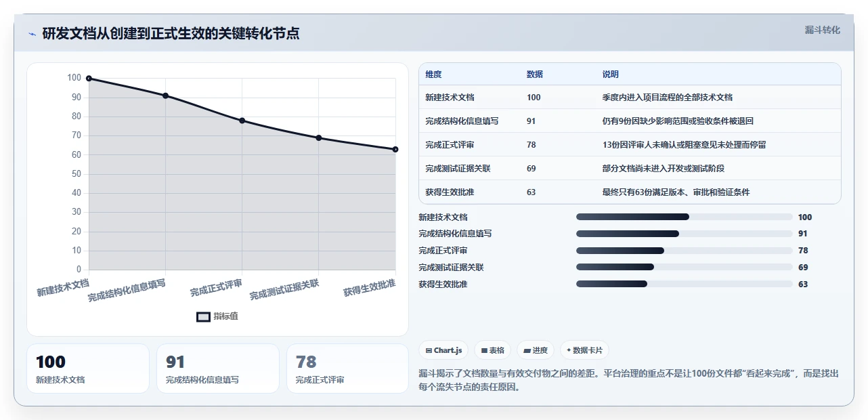The image size is (868, 420).
Task: Click the 说明 column header
Action: tap(611, 75)
